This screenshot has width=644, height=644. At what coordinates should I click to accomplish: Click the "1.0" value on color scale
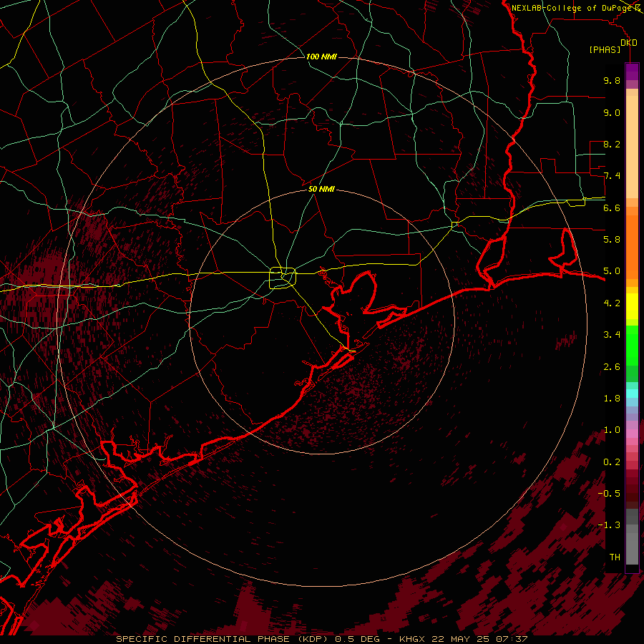pos(612,430)
